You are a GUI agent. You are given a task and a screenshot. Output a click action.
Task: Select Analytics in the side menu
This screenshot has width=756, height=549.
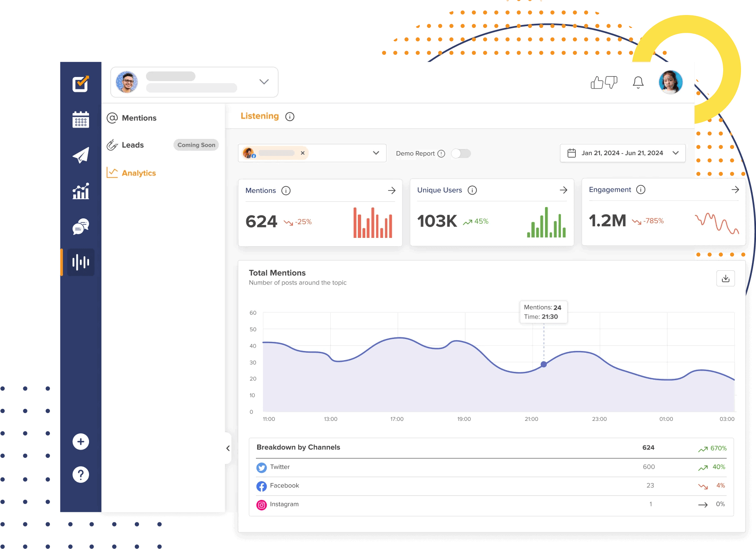tap(139, 173)
